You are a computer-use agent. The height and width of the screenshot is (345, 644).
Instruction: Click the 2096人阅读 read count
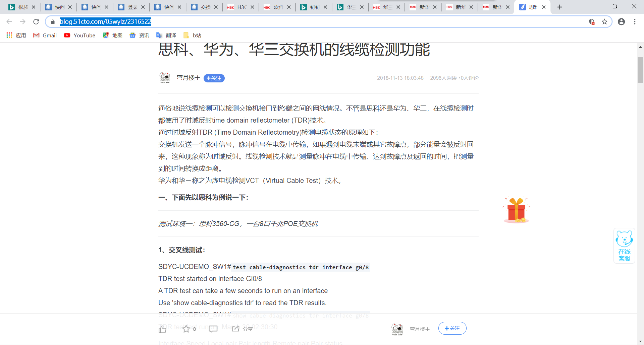pos(443,78)
